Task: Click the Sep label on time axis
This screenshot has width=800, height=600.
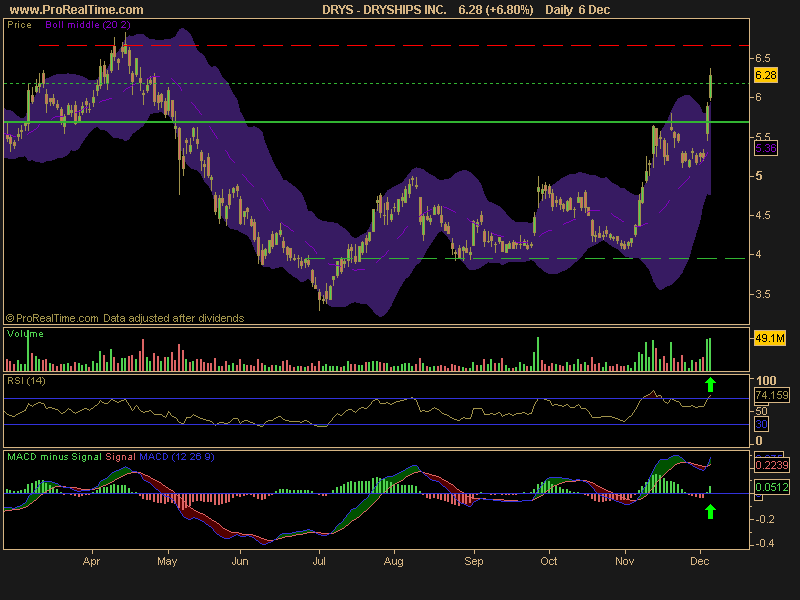Action: pos(473,561)
